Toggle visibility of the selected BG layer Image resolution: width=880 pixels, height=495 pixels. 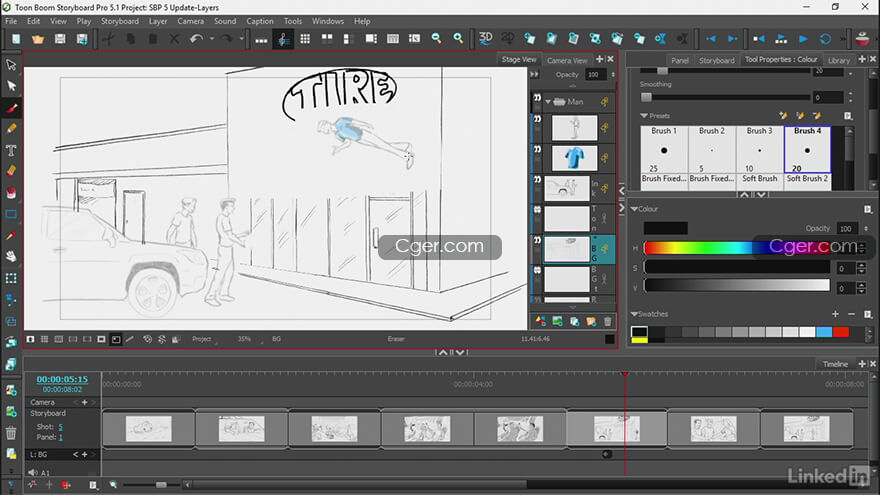pyautogui.click(x=538, y=240)
